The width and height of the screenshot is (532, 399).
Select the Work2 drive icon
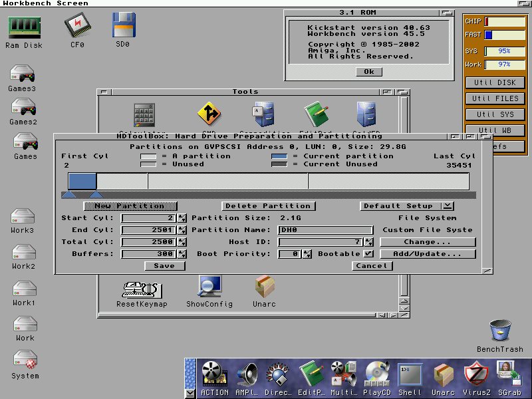click(24, 252)
